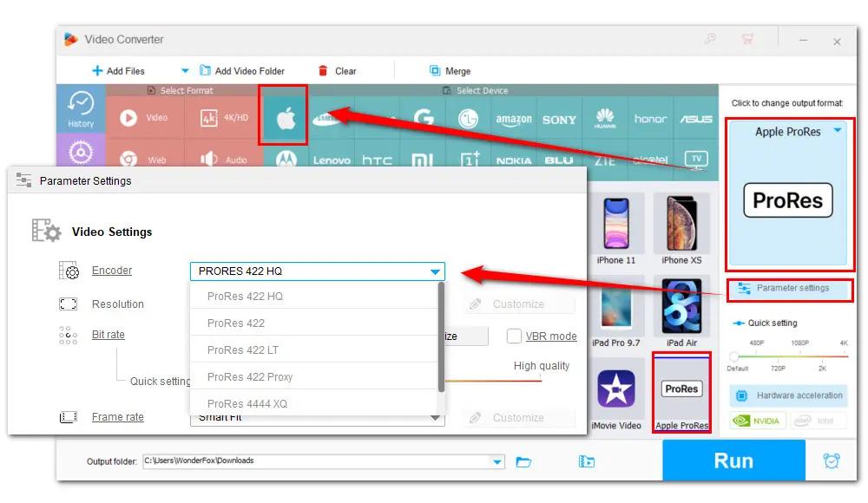Choose the 4K/HD format category
The height and width of the screenshot is (503, 868).
(224, 118)
